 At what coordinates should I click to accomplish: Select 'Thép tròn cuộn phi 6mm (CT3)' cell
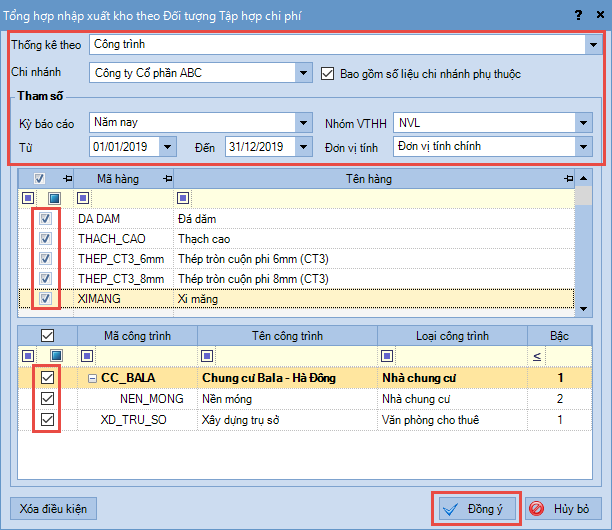374,258
